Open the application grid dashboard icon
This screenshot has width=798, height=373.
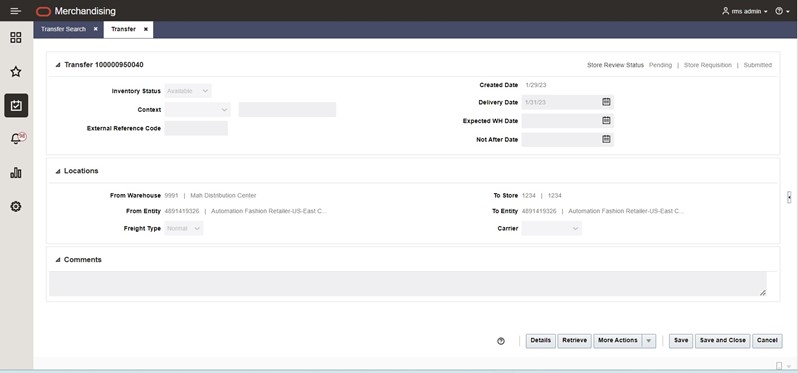click(x=16, y=38)
